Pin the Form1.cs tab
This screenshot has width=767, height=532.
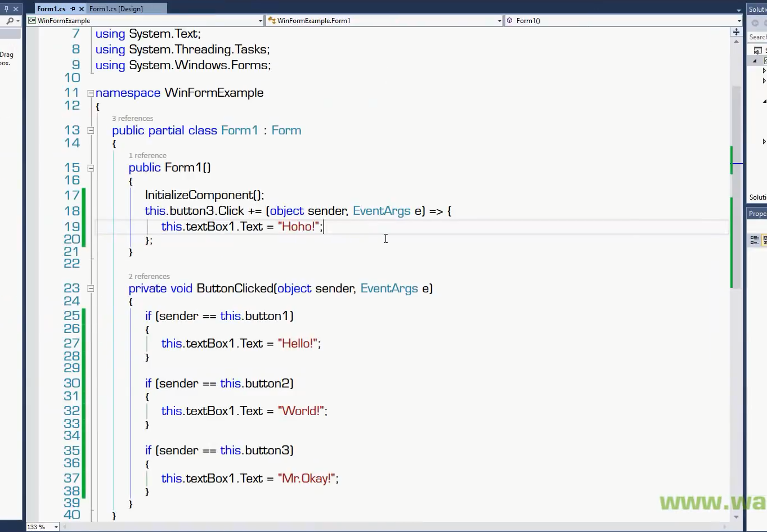(73, 8)
